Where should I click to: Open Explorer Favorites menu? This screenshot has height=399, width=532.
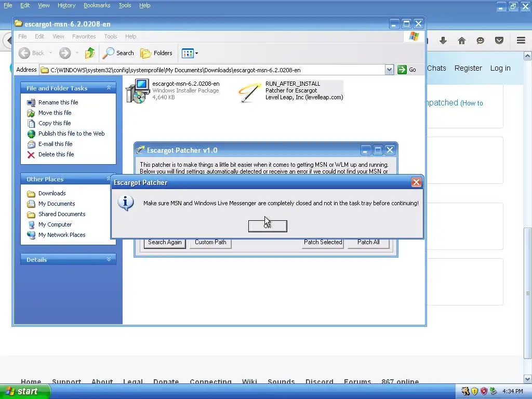(x=84, y=36)
